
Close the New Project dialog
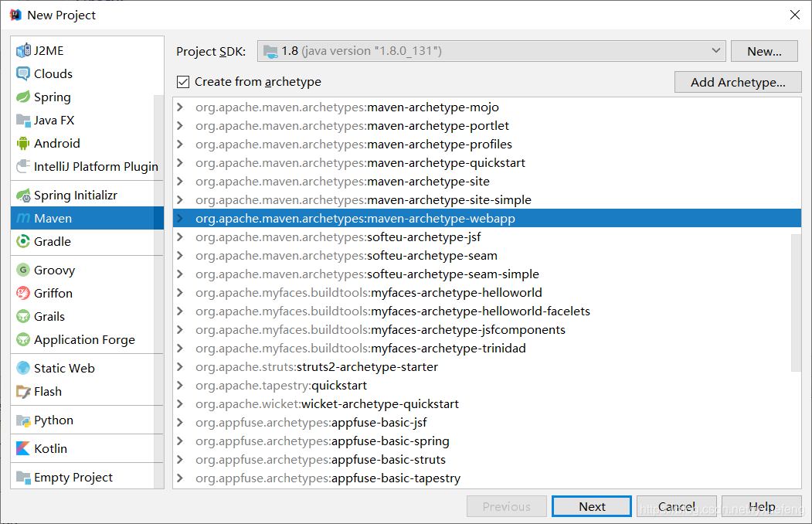click(795, 15)
